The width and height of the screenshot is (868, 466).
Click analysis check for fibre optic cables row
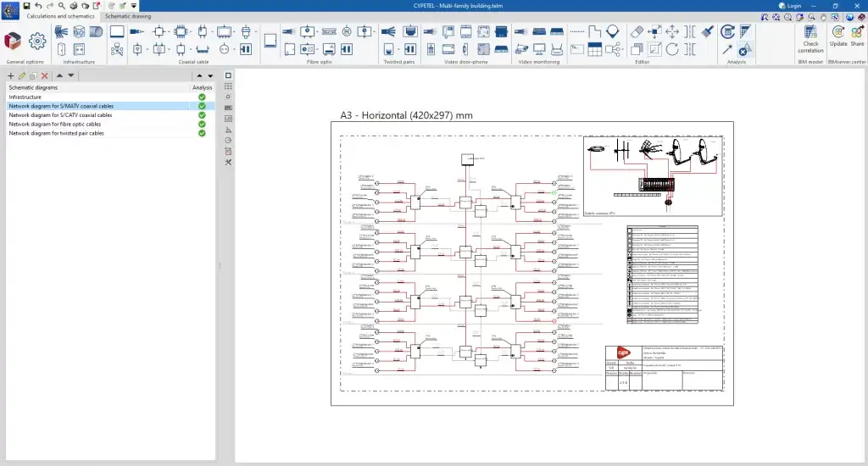202,125
